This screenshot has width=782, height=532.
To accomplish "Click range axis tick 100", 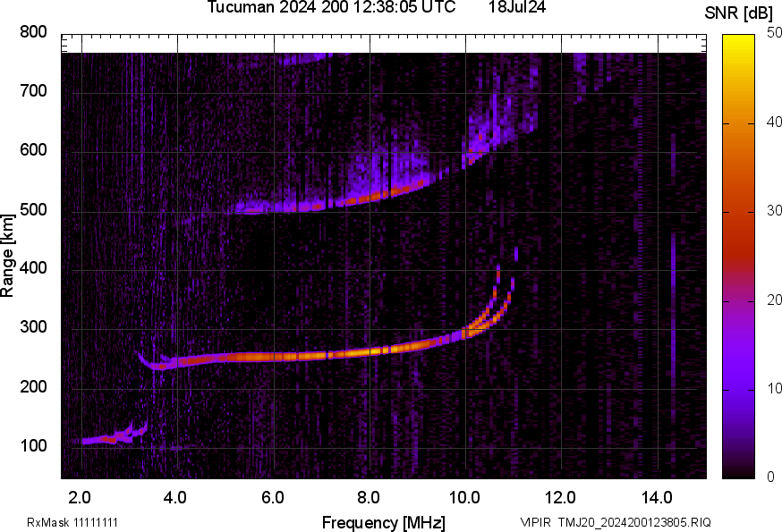I will (33, 445).
